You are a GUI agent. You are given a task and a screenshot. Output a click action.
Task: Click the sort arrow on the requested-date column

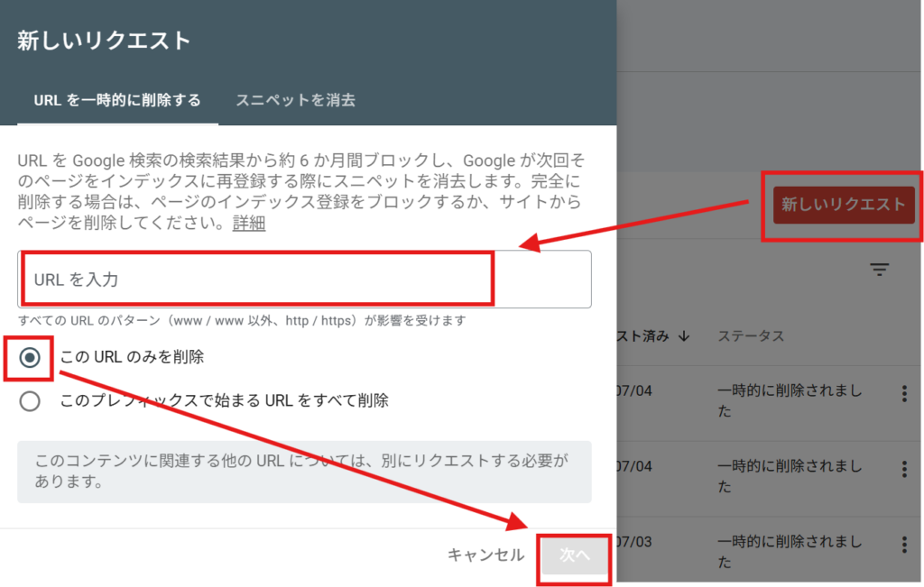coord(683,336)
